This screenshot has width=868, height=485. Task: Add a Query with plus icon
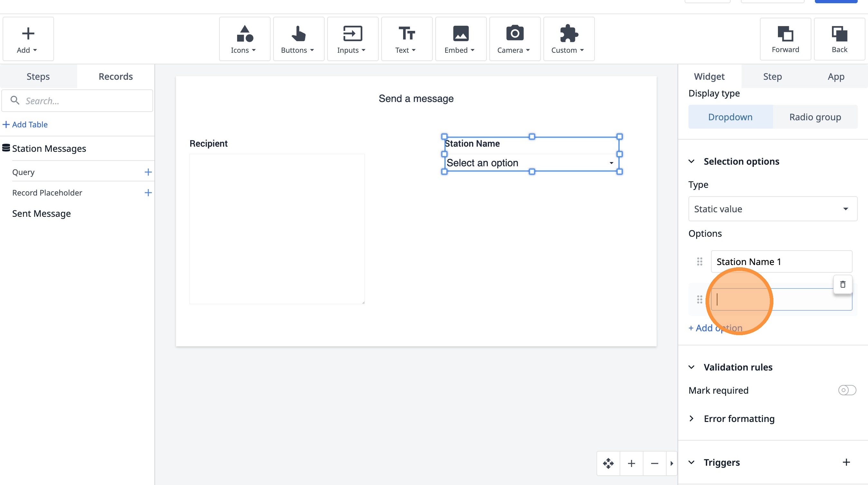148,172
